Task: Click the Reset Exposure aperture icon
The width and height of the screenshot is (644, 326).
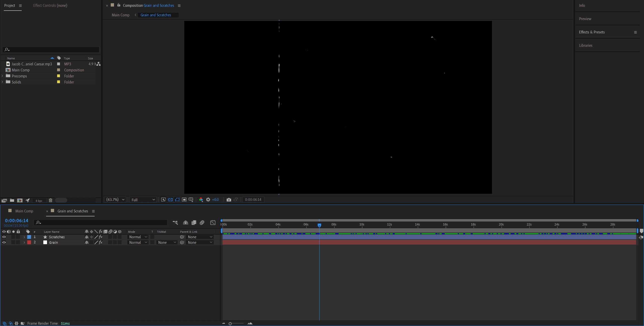Action: (208, 200)
